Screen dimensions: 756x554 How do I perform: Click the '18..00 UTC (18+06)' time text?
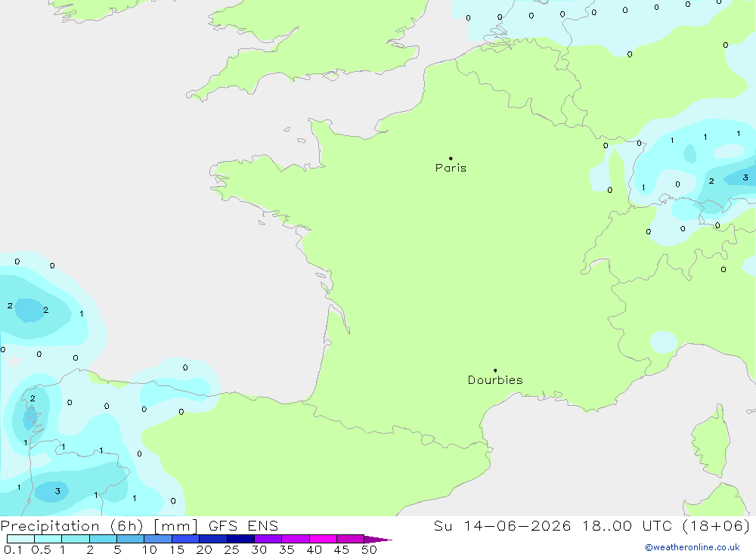pos(666,525)
